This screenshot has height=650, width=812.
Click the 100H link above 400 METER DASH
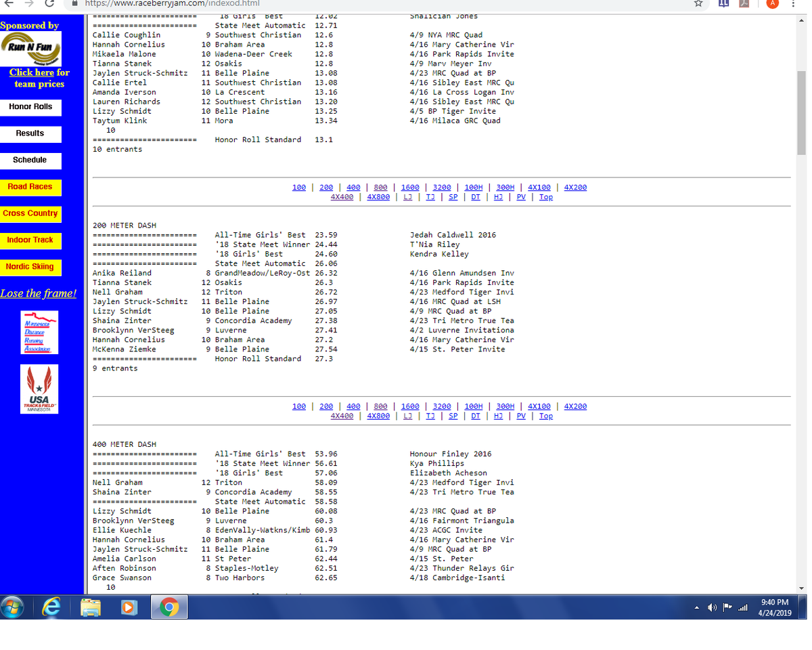[474, 407]
